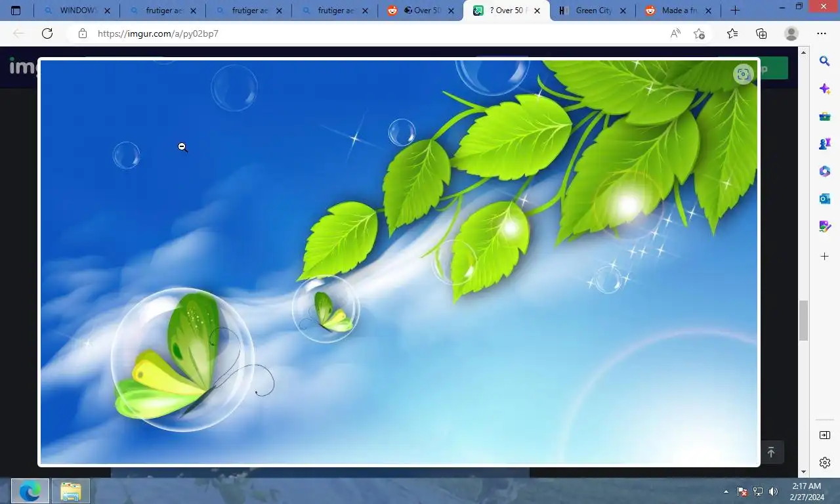
Task: Open the Favorites list
Action: [x=732, y=33]
